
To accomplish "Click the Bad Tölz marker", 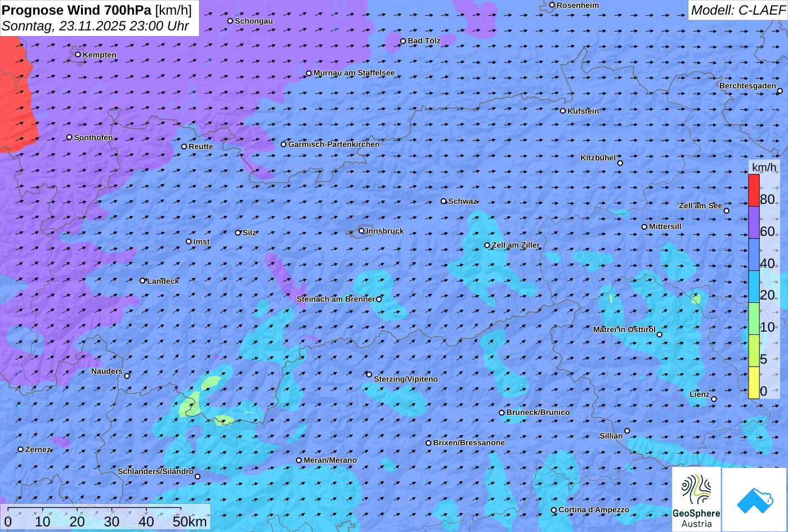I will point(403,41).
